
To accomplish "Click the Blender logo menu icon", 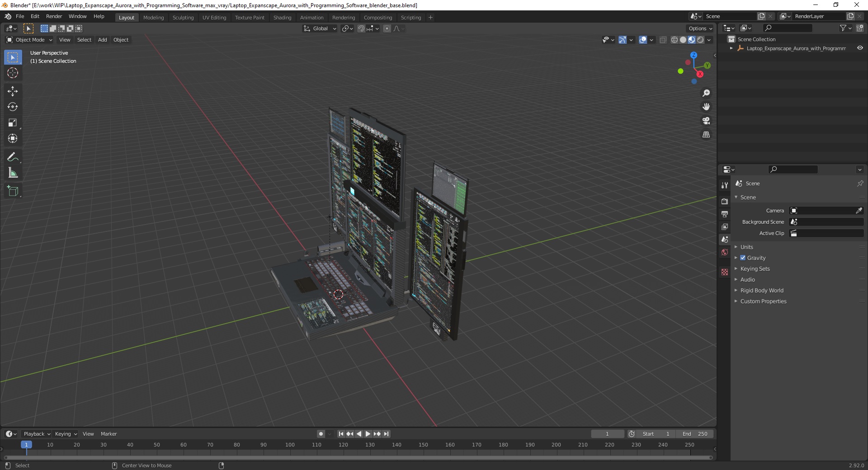I will pyautogui.click(x=8, y=16).
